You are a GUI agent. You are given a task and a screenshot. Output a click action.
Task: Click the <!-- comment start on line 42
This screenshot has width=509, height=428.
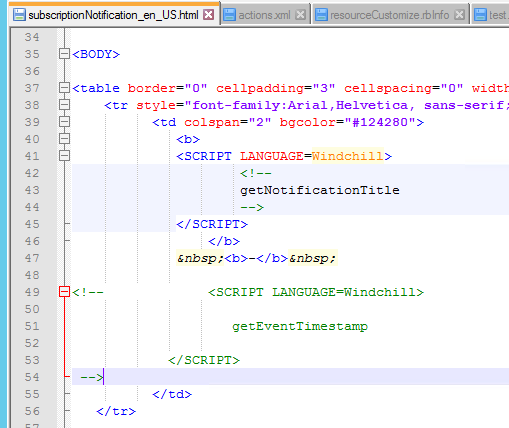(x=256, y=173)
